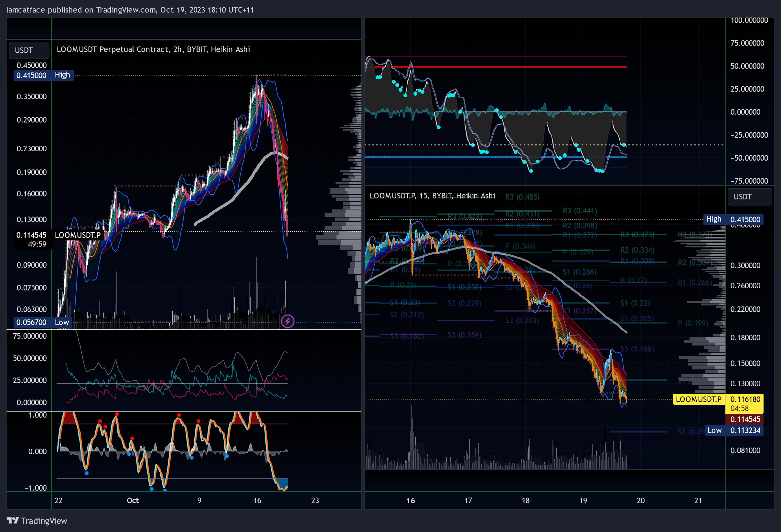Click the R3 (0.485) pivot label
The image size is (781, 532).
point(522,197)
